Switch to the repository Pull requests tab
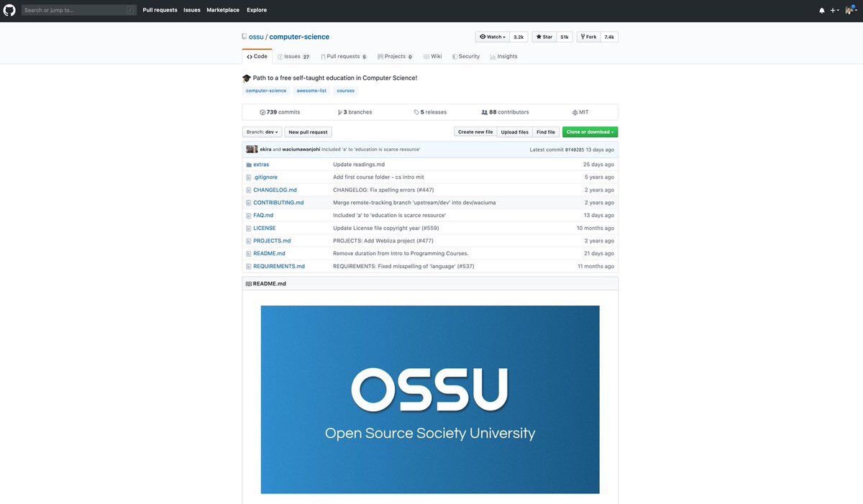 344,56
